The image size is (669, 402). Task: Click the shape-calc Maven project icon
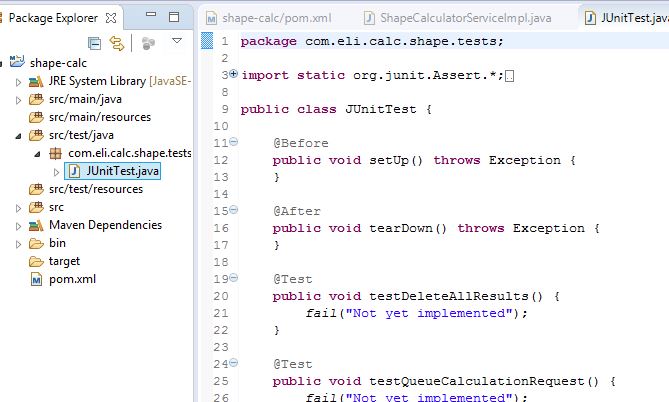[x=17, y=62]
